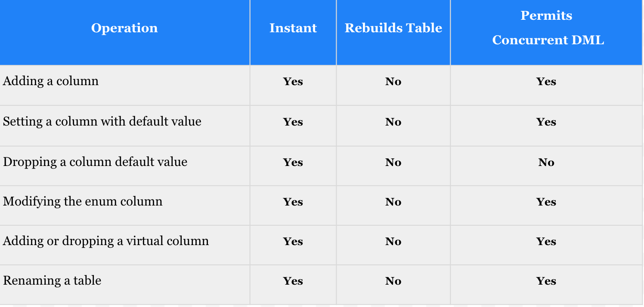Screen dimensions: 644x307
Task: Select Rebuilds Table value for 'Renaming a table'
Action: tap(393, 281)
